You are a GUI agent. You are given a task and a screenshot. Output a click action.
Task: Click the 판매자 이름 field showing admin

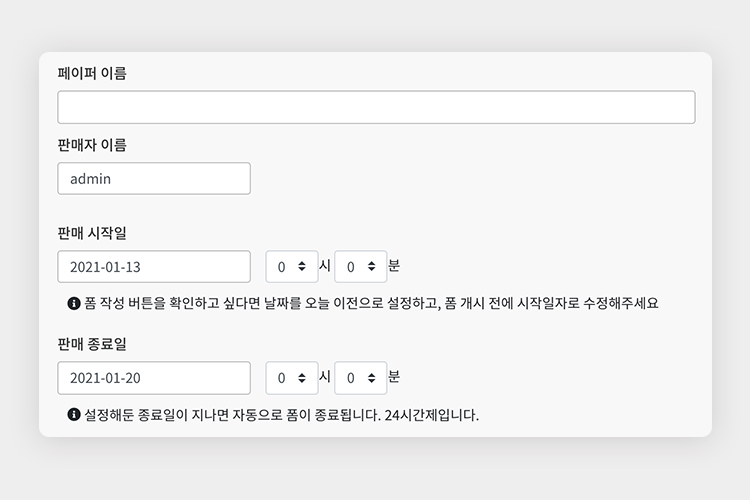pyautogui.click(x=154, y=178)
